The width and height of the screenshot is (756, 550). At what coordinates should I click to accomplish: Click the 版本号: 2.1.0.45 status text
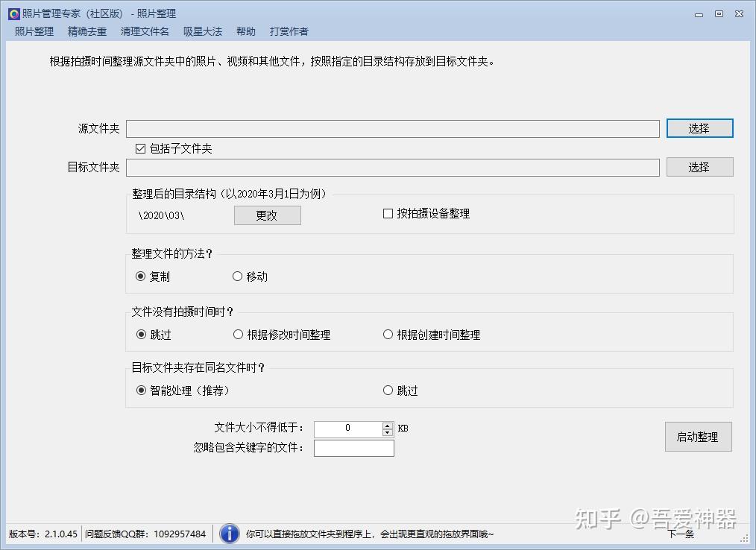(43, 534)
